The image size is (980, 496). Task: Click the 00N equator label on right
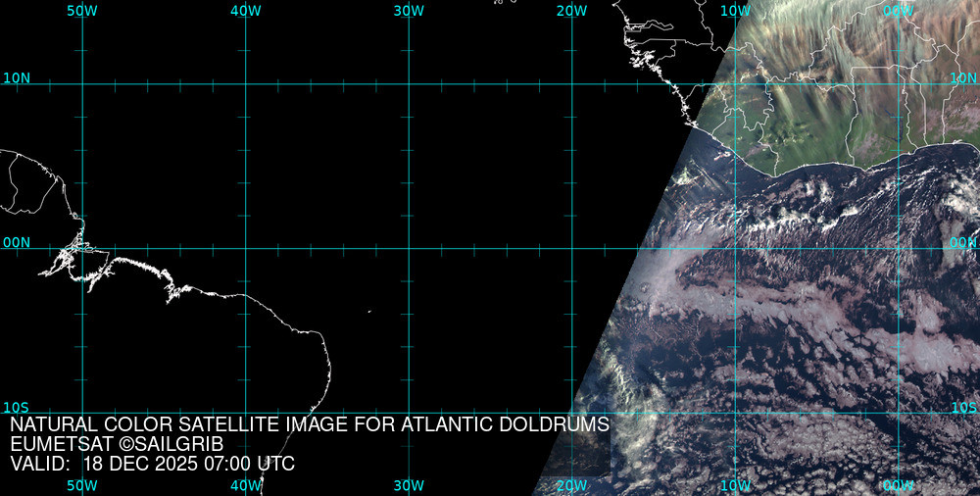click(x=963, y=242)
